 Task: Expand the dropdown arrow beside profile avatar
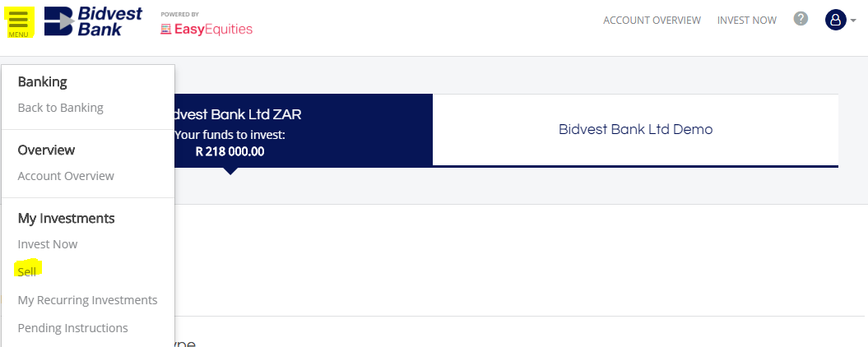tap(853, 21)
